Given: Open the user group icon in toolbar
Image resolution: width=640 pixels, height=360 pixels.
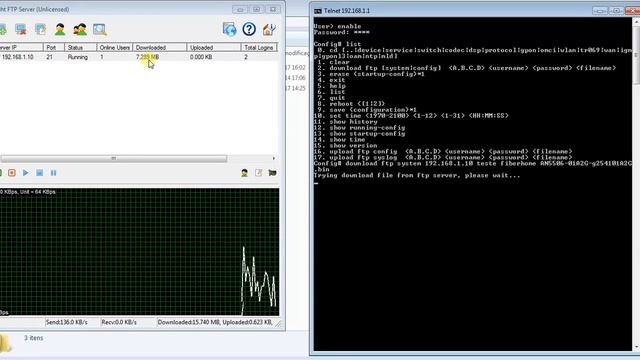Looking at the screenshot, I should 80,29.
